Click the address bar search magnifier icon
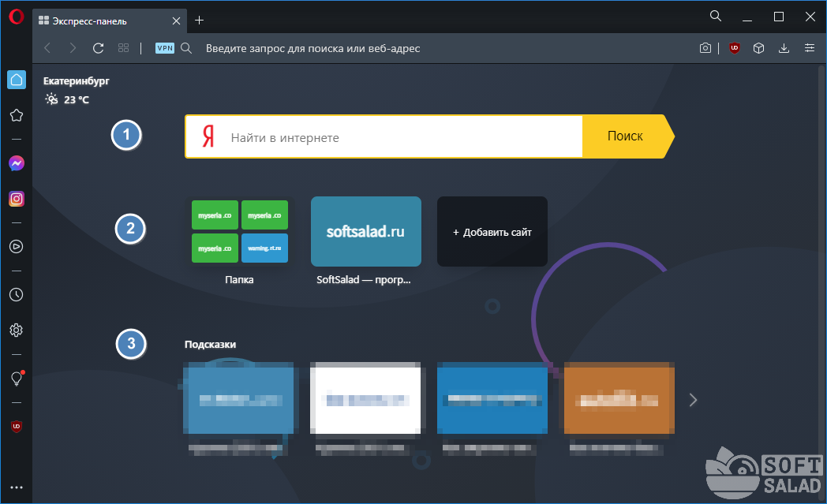 186,48
